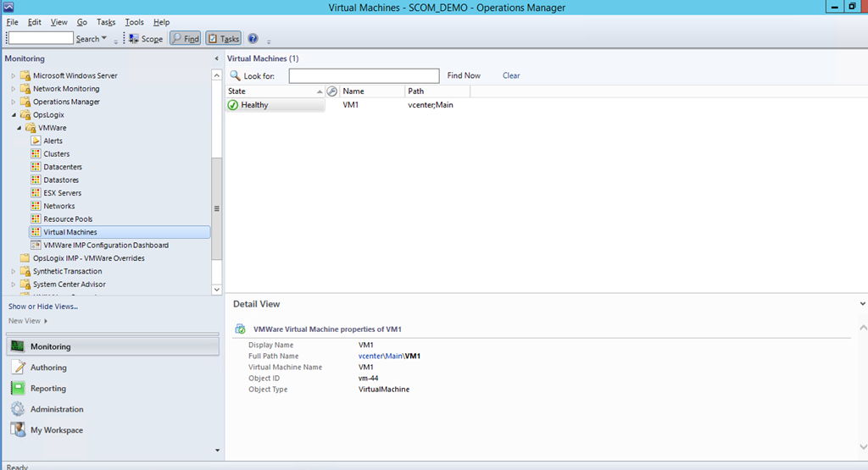Toggle the Tasks pane button in toolbar
868x470 pixels.
[223, 39]
